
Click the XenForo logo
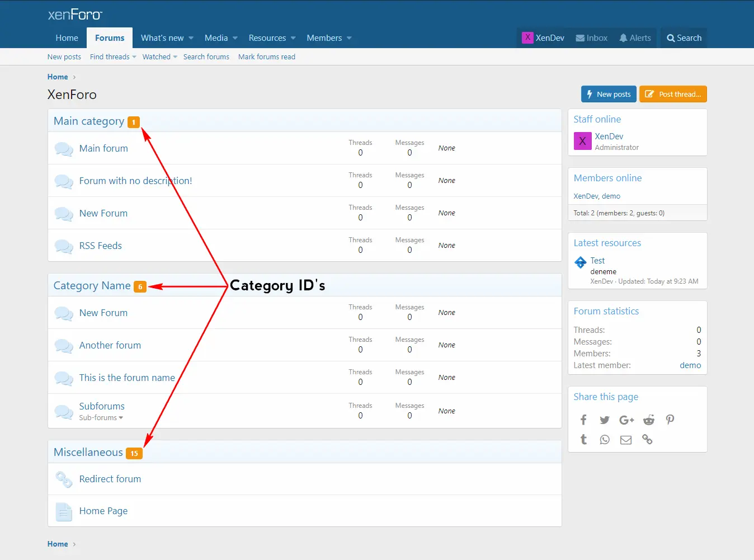[75, 15]
